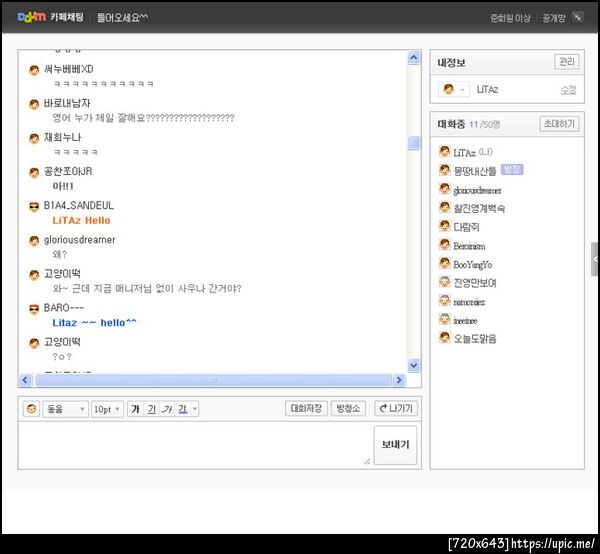This screenshot has width=600, height=554.
Task: Toggle italic text formatting
Action: coord(167,409)
